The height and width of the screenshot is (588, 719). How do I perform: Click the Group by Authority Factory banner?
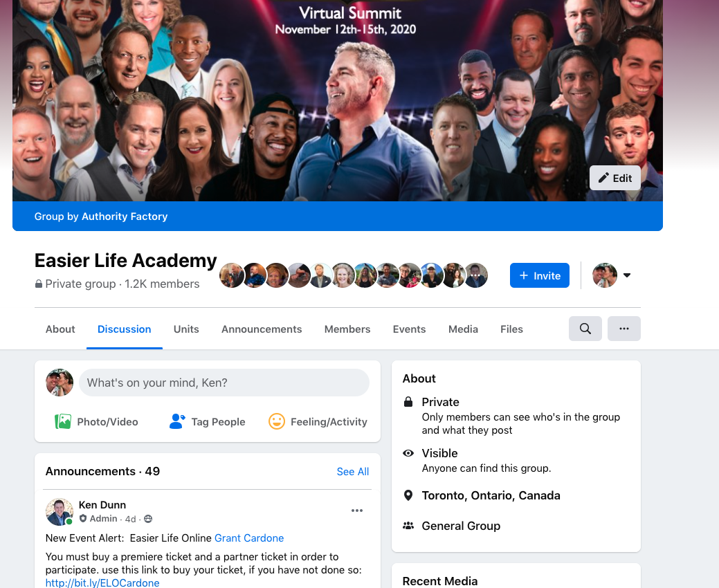[338, 217]
